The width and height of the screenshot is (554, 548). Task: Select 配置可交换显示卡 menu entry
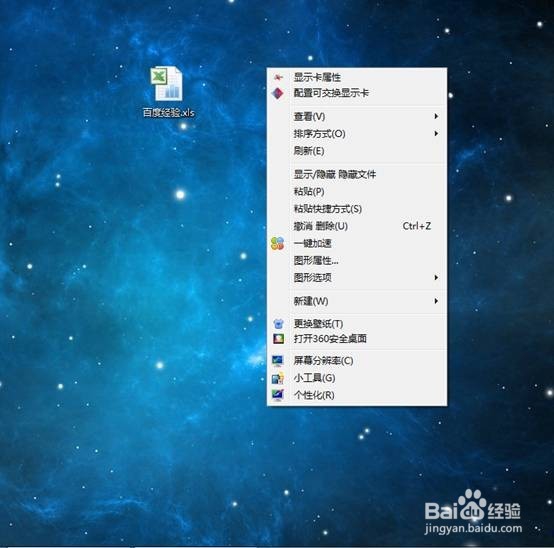[x=357, y=93]
